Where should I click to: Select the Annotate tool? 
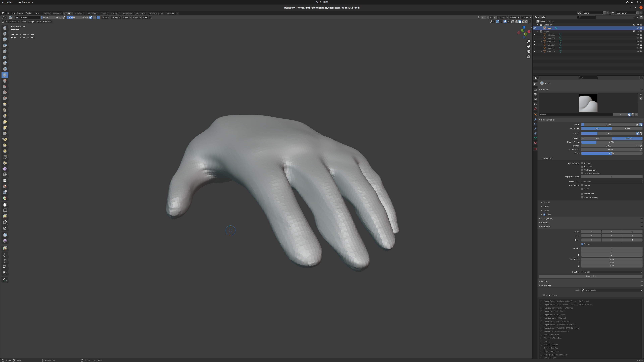[x=5, y=280]
